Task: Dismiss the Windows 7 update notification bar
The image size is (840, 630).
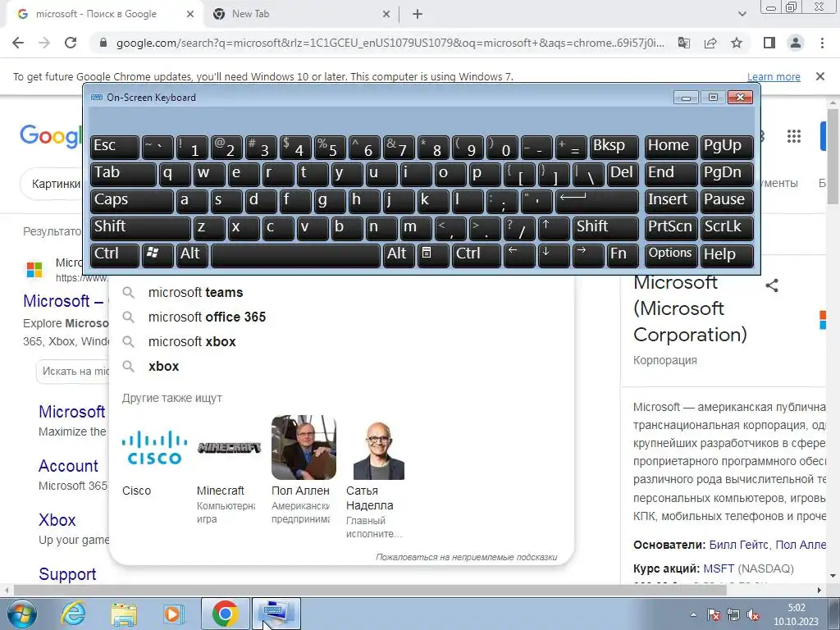Action: (819, 76)
